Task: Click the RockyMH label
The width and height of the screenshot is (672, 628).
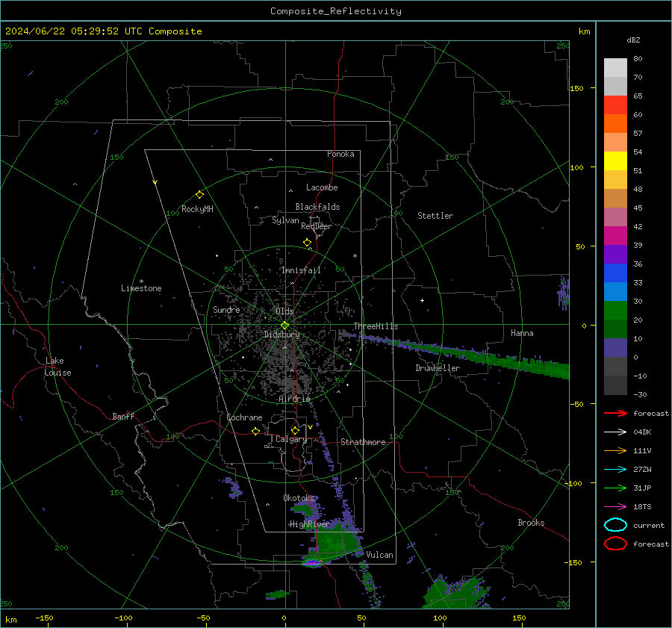Action: (x=197, y=209)
